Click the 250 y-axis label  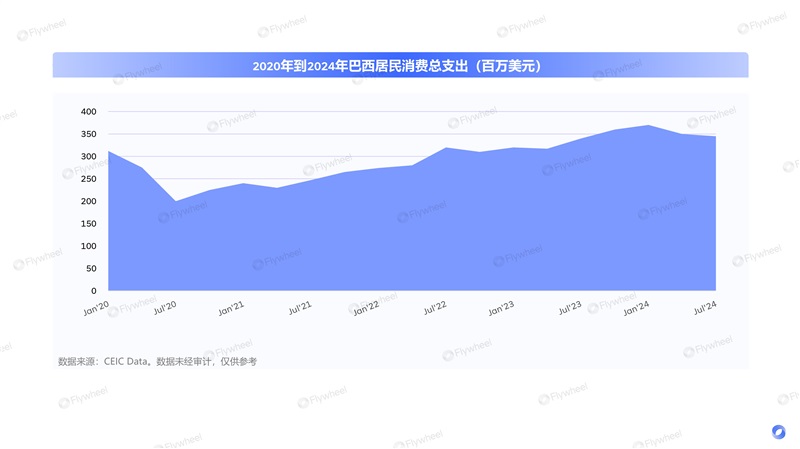tap(88, 179)
